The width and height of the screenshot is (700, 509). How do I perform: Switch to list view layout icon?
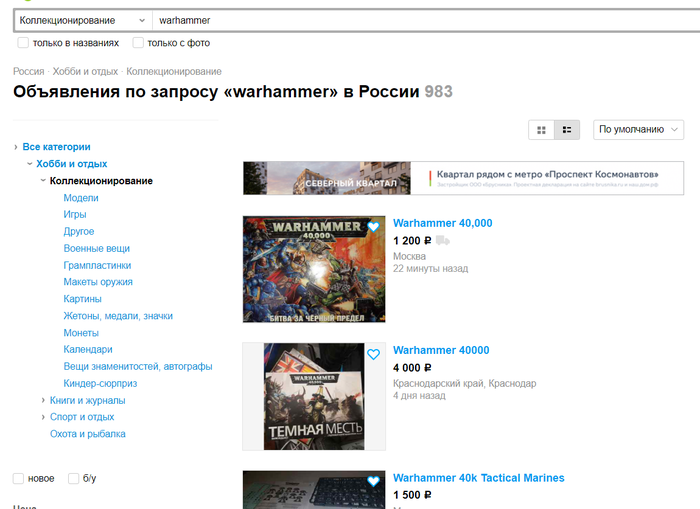coord(567,130)
